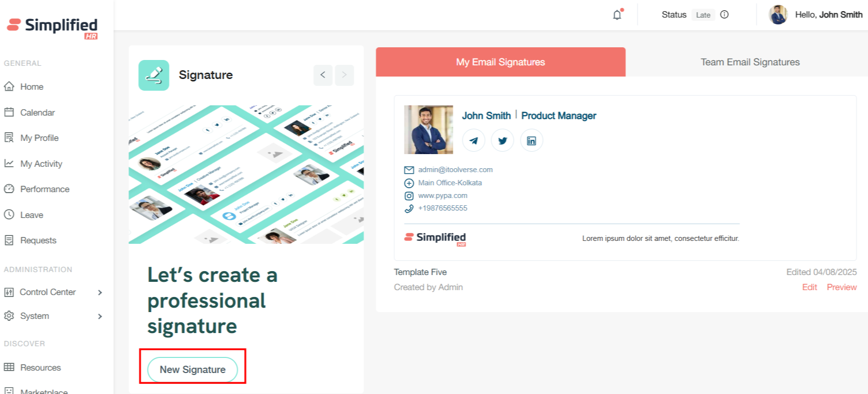This screenshot has width=868, height=394.
Task: Click the LinkedIn icon in signature
Action: [x=532, y=141]
